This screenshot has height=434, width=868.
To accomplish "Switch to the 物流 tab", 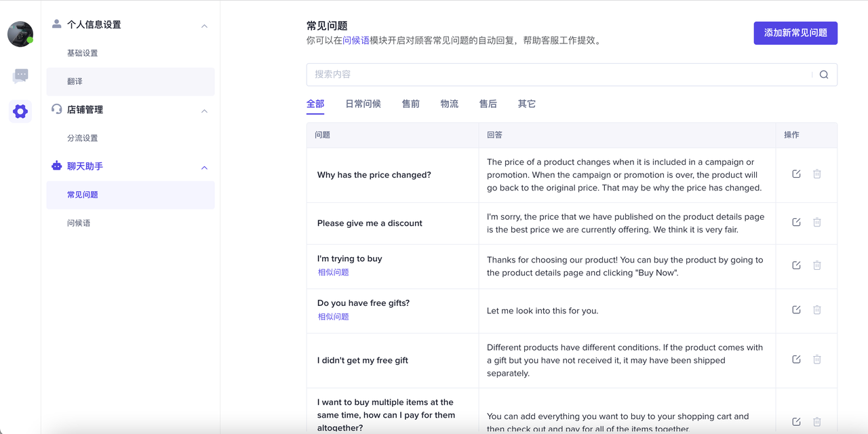I will [449, 104].
